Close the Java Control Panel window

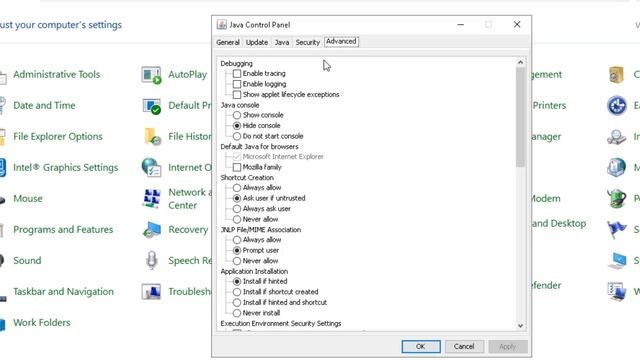click(x=517, y=24)
